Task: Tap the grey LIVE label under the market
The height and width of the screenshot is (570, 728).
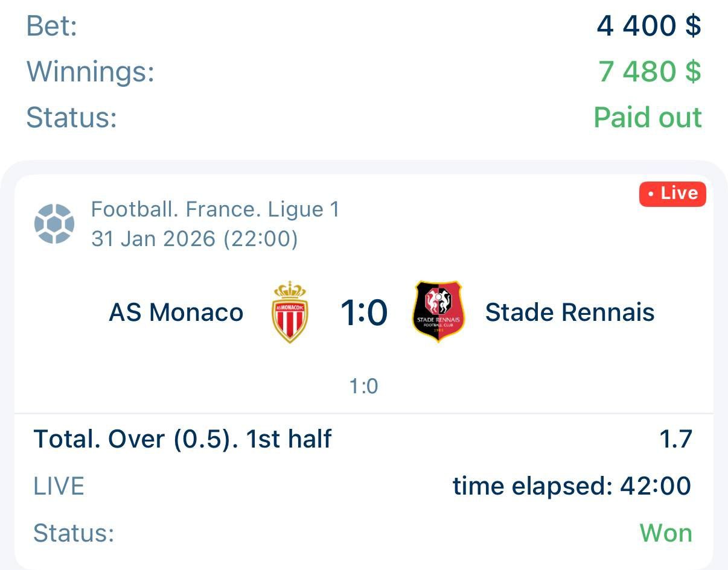Action: [x=59, y=486]
